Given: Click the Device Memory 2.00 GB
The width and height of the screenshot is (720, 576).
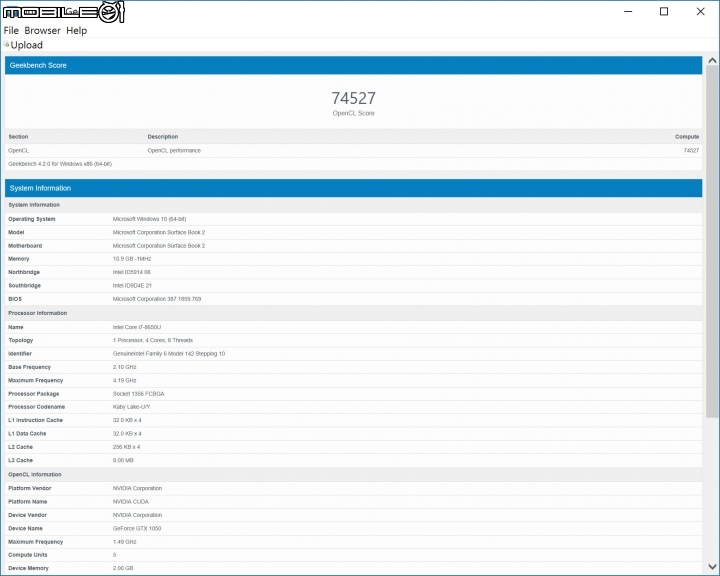Looking at the screenshot, I should point(123,568).
